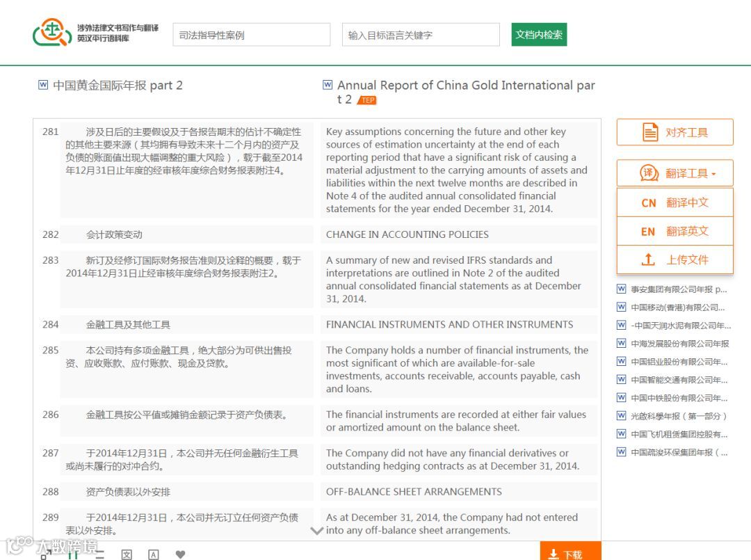Select 翻译英文 from the translation menu
This screenshot has width=751, height=560.
(x=675, y=232)
